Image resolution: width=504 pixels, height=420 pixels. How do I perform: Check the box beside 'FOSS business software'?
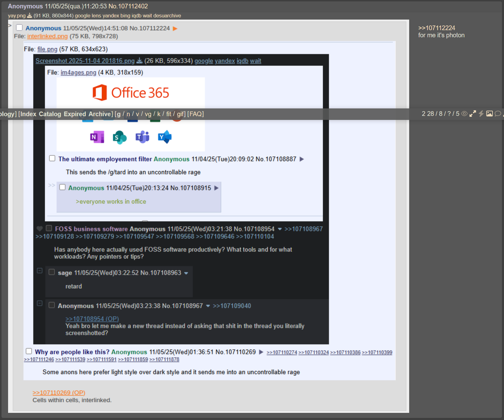[x=49, y=228]
